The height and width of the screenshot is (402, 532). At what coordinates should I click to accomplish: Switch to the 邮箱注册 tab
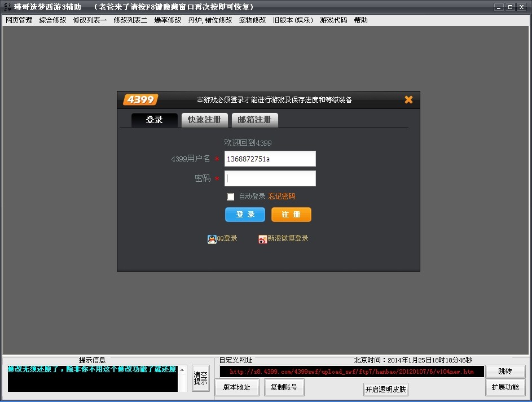pyautogui.click(x=254, y=120)
